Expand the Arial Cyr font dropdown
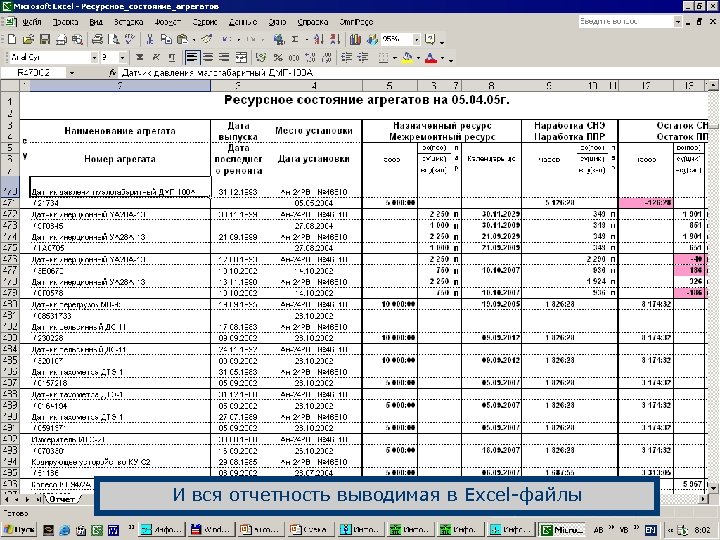This screenshot has width=720, height=540. [94, 57]
